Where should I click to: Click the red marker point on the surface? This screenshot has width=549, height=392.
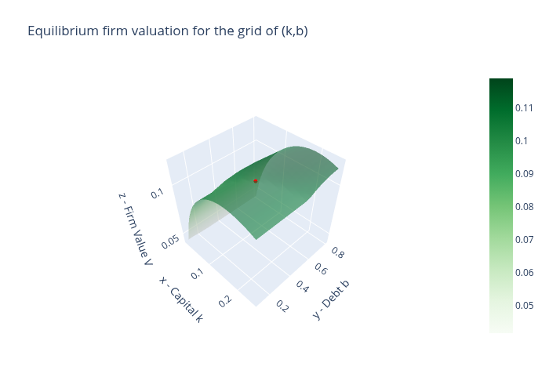[x=256, y=181]
